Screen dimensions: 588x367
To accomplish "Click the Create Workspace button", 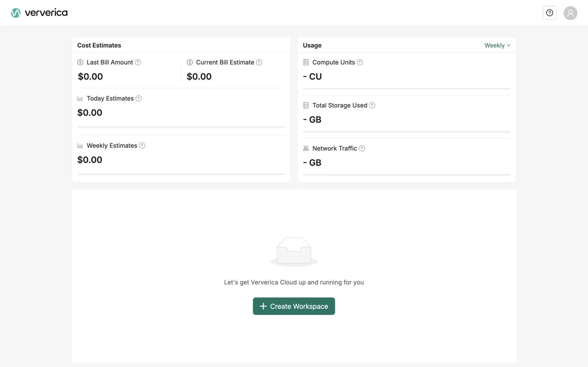I will pyautogui.click(x=294, y=306).
